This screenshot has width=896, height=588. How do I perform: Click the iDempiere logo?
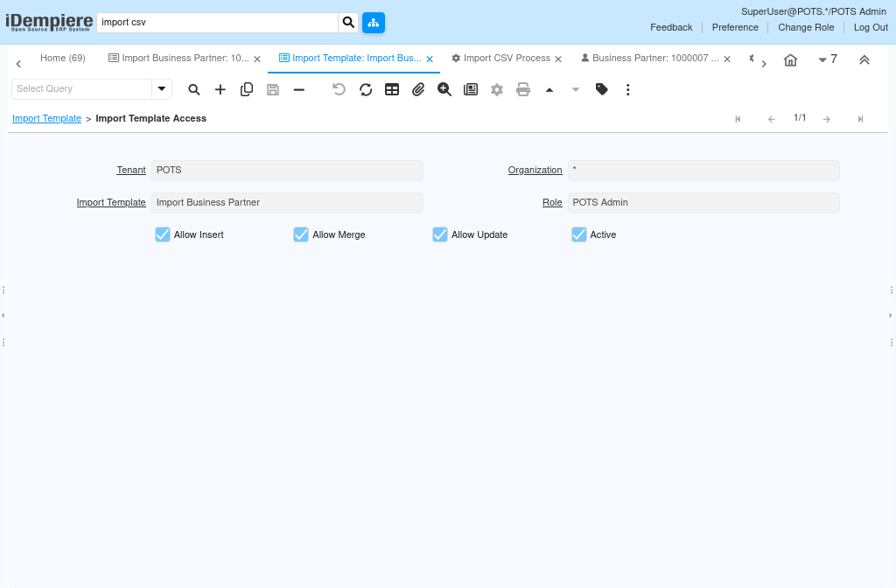(49, 23)
